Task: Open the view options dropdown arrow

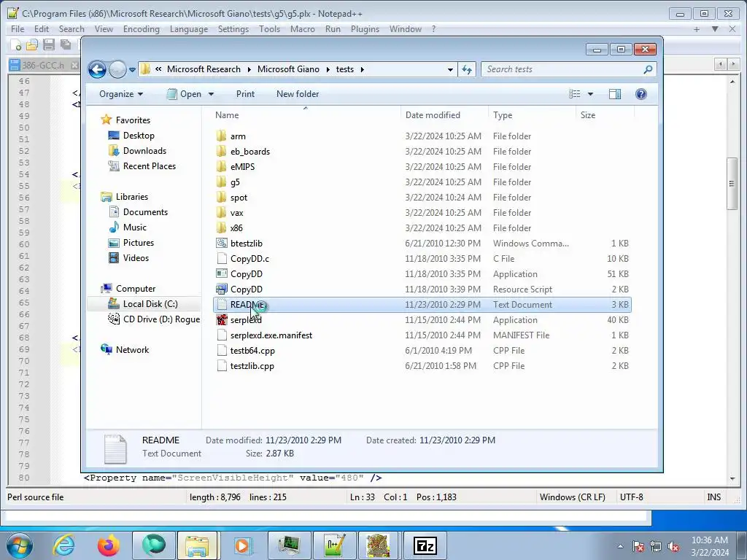Action: [x=590, y=94]
